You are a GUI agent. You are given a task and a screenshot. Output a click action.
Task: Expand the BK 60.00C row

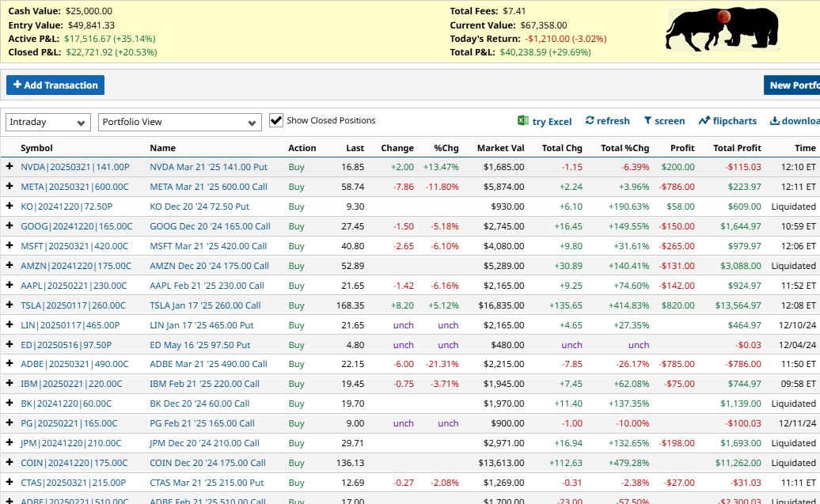pos(9,403)
